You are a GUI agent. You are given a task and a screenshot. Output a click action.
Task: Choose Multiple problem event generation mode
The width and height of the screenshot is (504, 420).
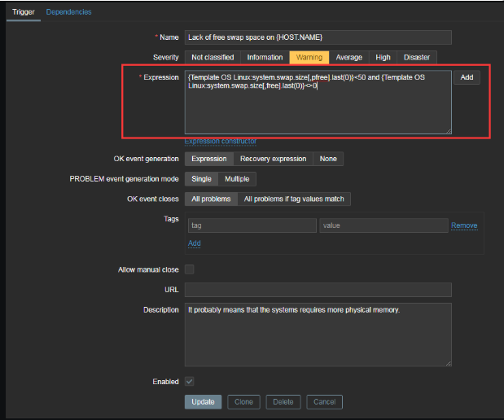(237, 179)
